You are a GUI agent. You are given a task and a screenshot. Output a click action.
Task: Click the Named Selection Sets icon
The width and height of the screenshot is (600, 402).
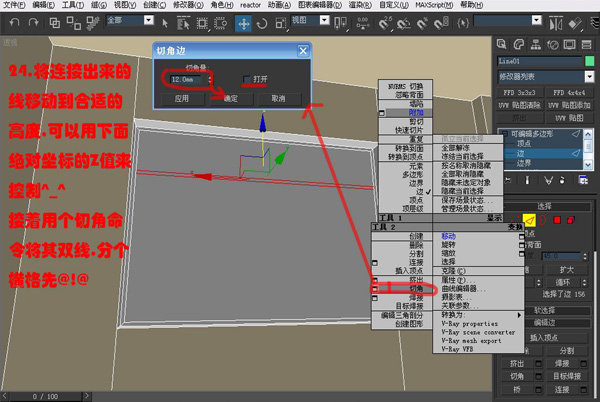(x=463, y=23)
